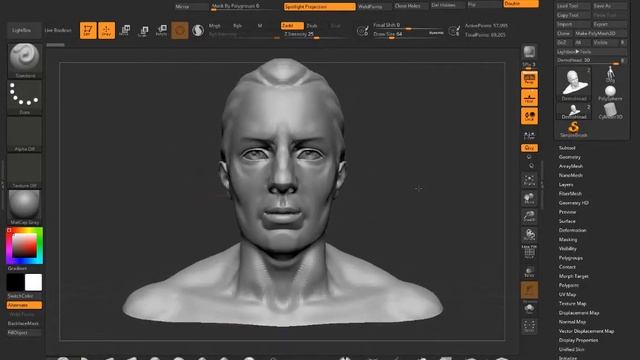
Task: Click the sculptris pro swirl icon
Action: (198, 31)
